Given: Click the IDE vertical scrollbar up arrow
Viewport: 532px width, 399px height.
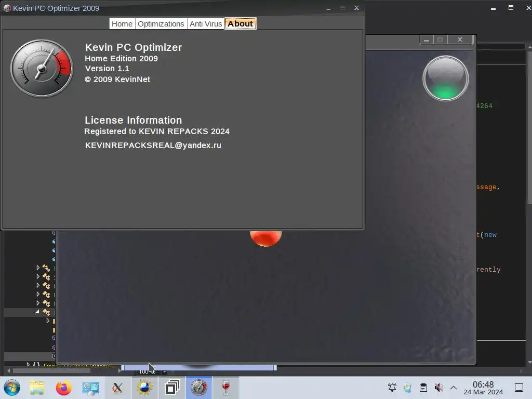Looking at the screenshot, I should click(529, 47).
